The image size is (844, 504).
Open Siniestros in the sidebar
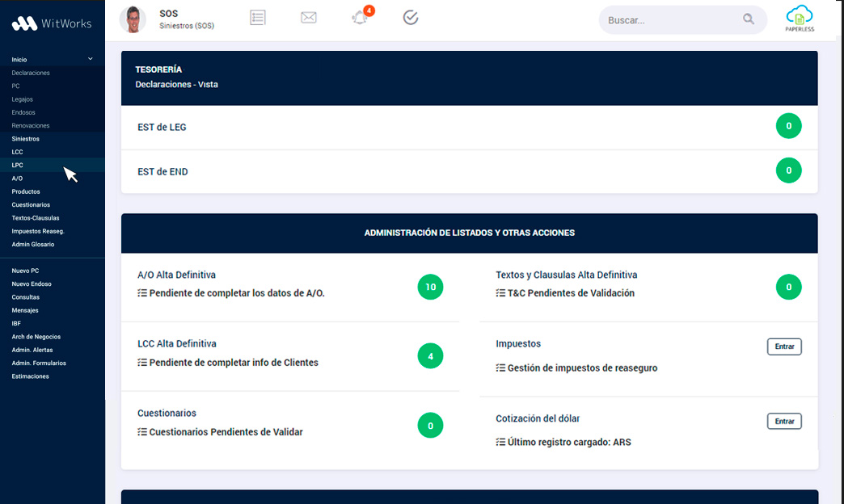(x=26, y=139)
